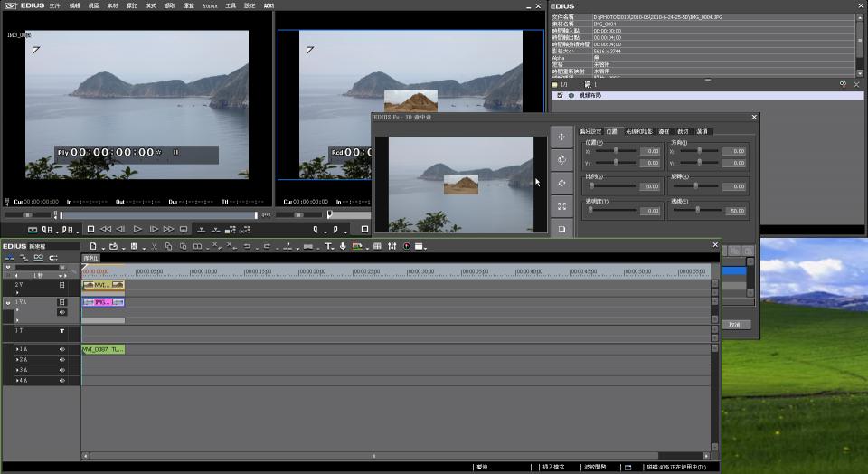This screenshot has height=474, width=868.
Task: Open the title tool T icon in timeline toolbar
Action: pyautogui.click(x=328, y=246)
